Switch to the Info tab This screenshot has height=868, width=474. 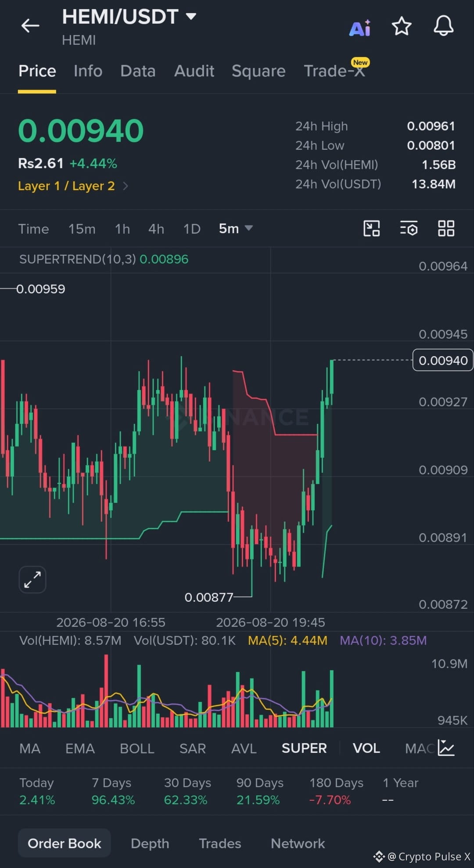point(88,71)
